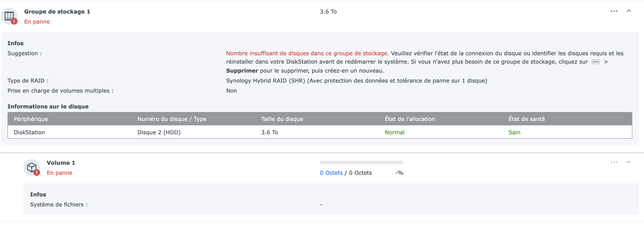Click the bold Supprimer text in the suggestion

[242, 71]
